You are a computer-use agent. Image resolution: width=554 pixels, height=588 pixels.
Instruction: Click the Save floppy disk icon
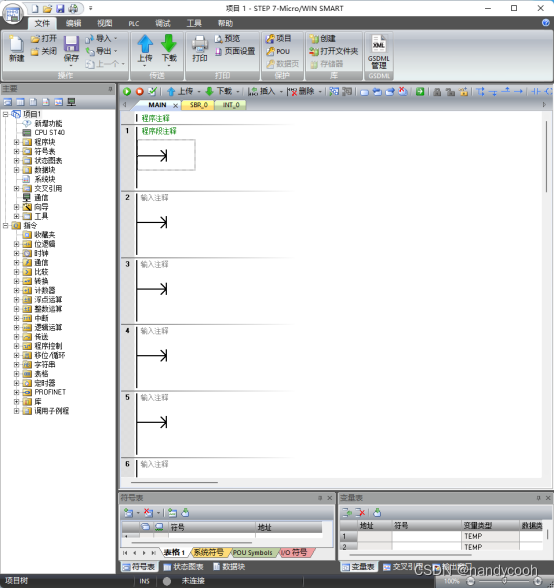tap(71, 48)
